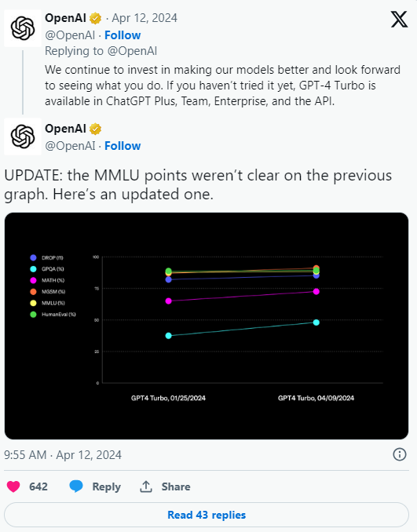Click the Apr 12, 2024 date link
417x532 pixels.
tap(144, 18)
